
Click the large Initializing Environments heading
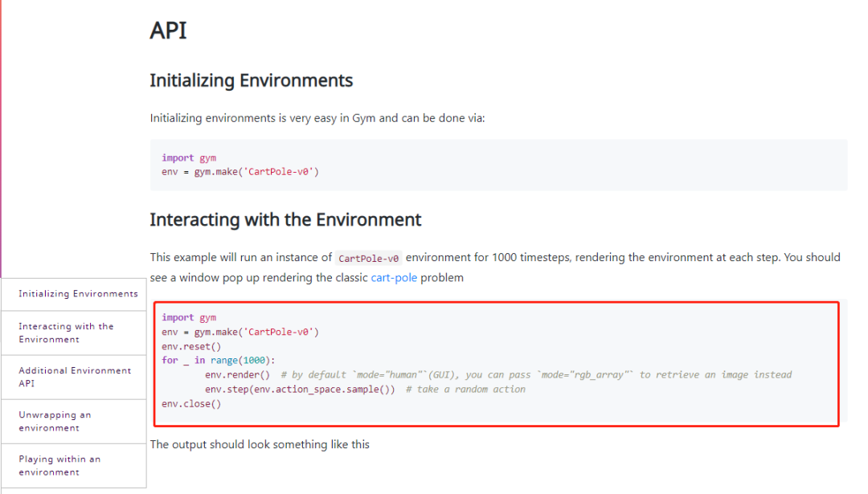point(251,80)
